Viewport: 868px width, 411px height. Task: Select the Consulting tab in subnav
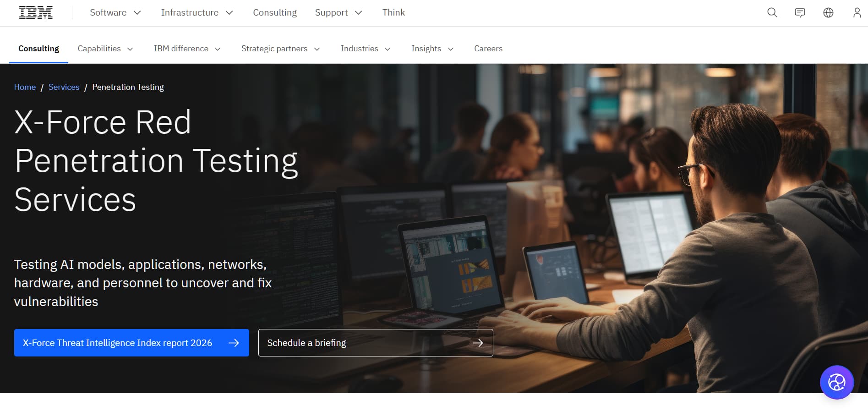(38, 49)
